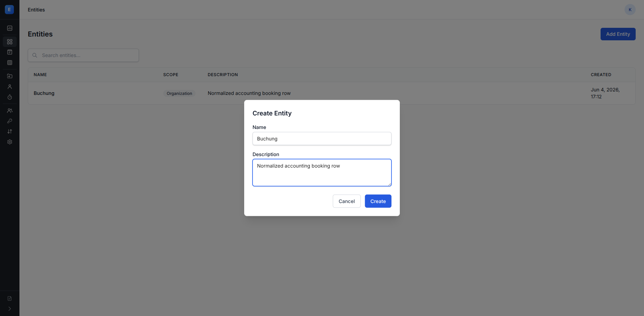Open the single person icon in sidebar
Screen dimensions: 644x316
10,87
